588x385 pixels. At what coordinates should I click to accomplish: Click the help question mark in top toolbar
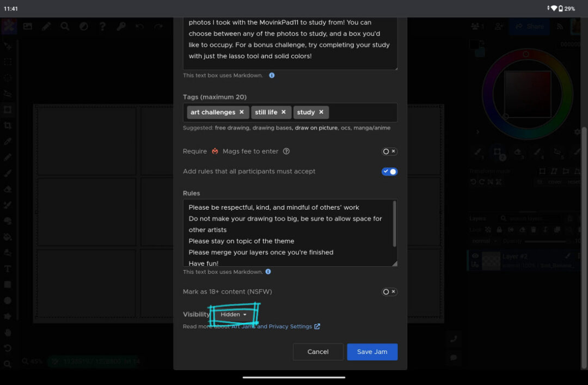coord(102,26)
